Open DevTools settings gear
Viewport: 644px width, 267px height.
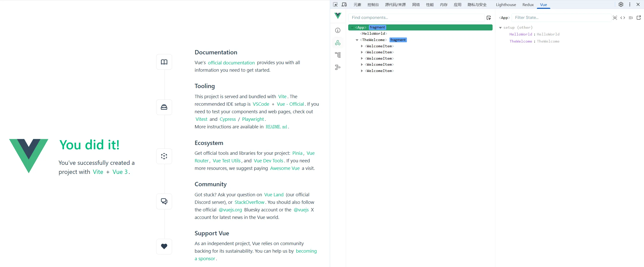click(621, 5)
